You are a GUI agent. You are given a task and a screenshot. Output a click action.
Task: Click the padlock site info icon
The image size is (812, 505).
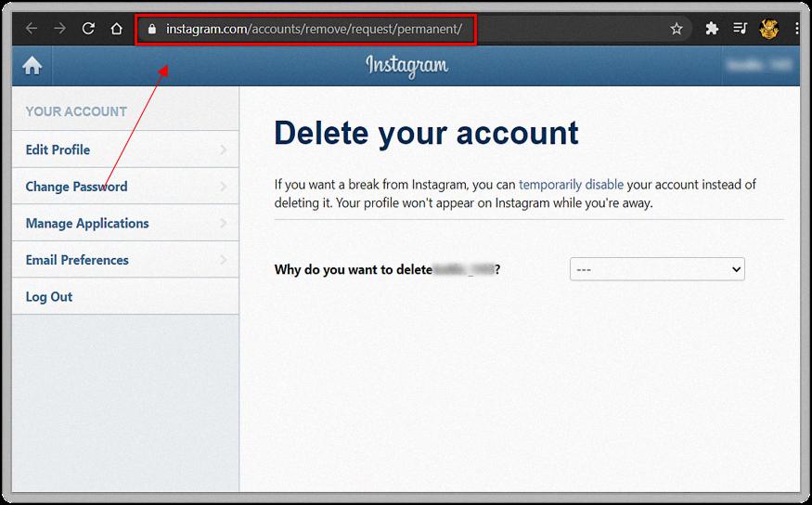coord(152,29)
